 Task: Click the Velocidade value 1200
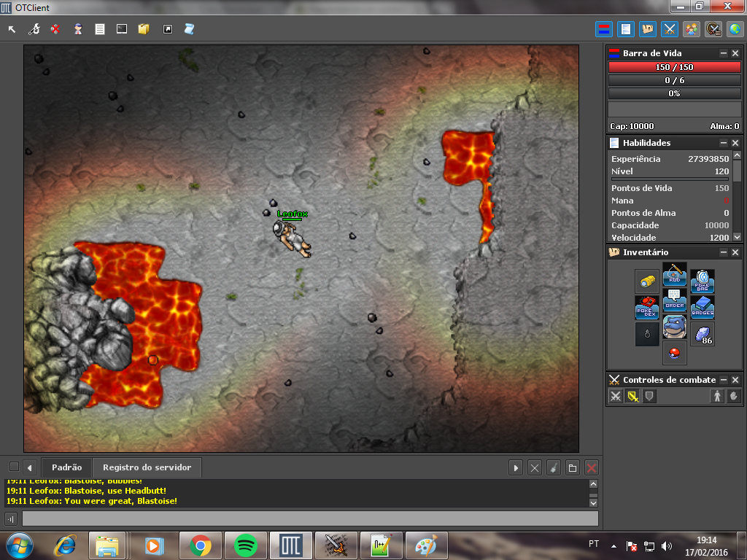pos(719,238)
